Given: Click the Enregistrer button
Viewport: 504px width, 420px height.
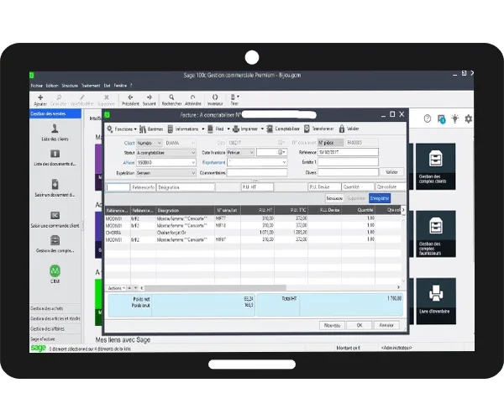Looking at the screenshot, I should [380, 198].
